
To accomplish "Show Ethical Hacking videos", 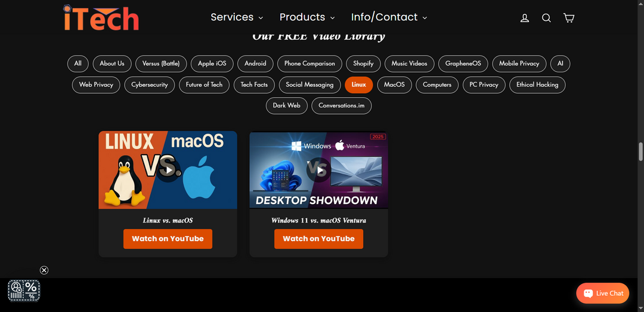I will pyautogui.click(x=537, y=85).
